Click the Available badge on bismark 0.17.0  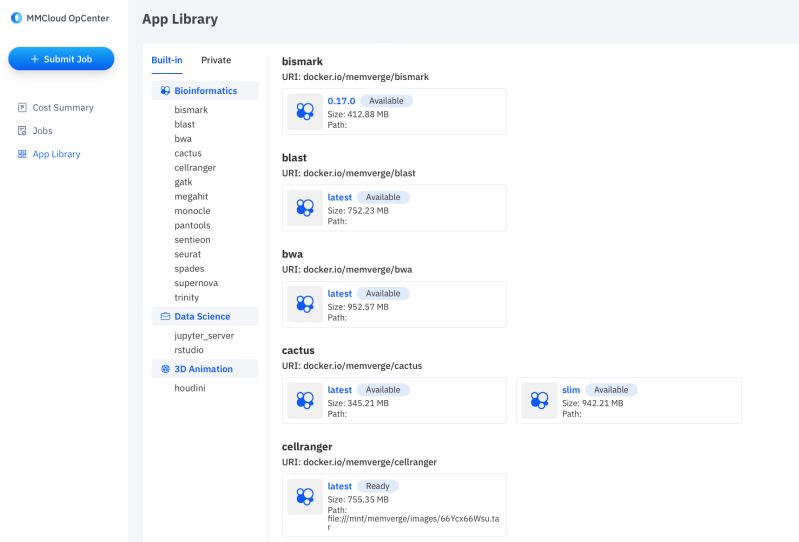(386, 101)
